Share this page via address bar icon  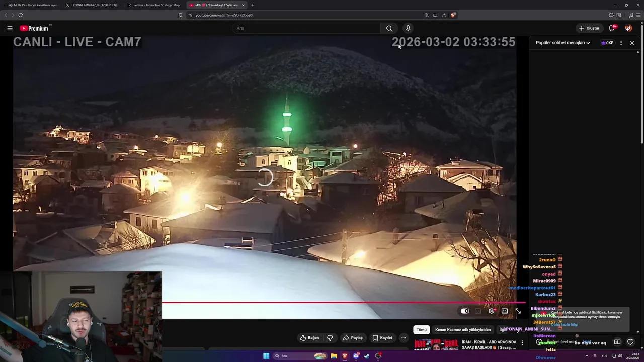pos(444,15)
